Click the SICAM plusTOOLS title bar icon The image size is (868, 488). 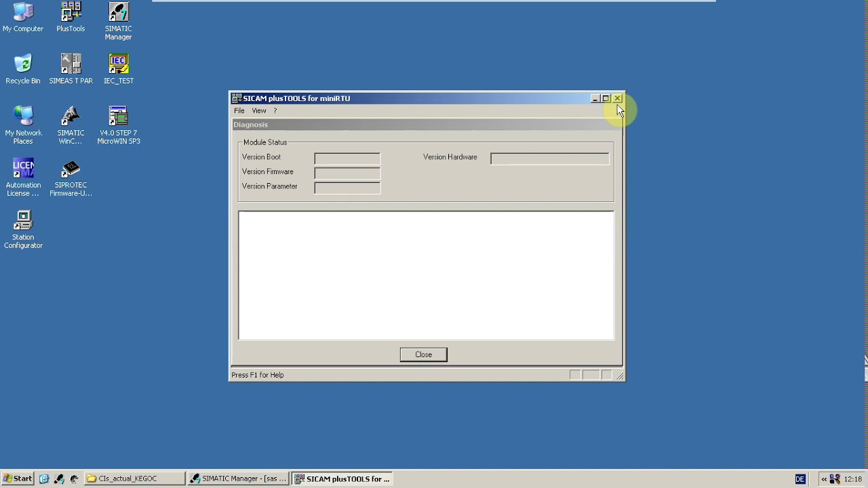[237, 98]
